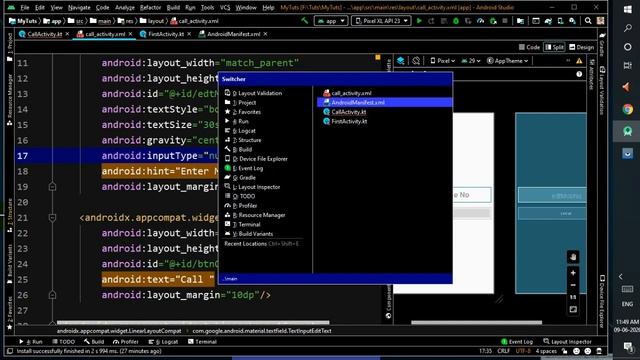Switch to the FirstActivity.kt editor tab

(x=165, y=34)
